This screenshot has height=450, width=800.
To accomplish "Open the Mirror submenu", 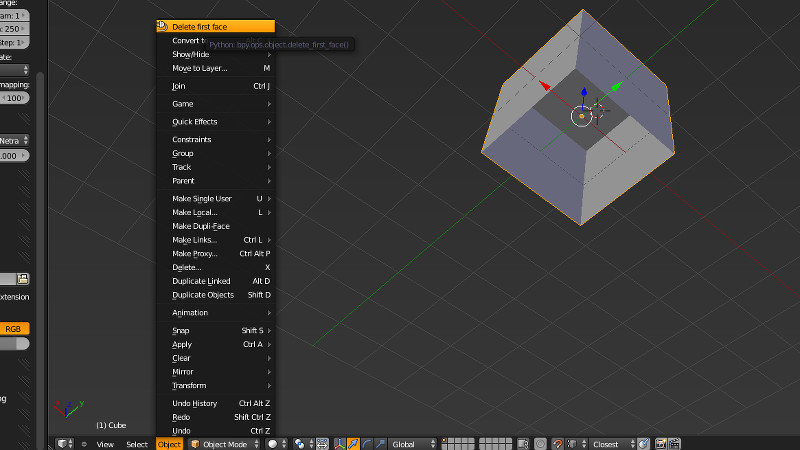I will pyautogui.click(x=215, y=372).
